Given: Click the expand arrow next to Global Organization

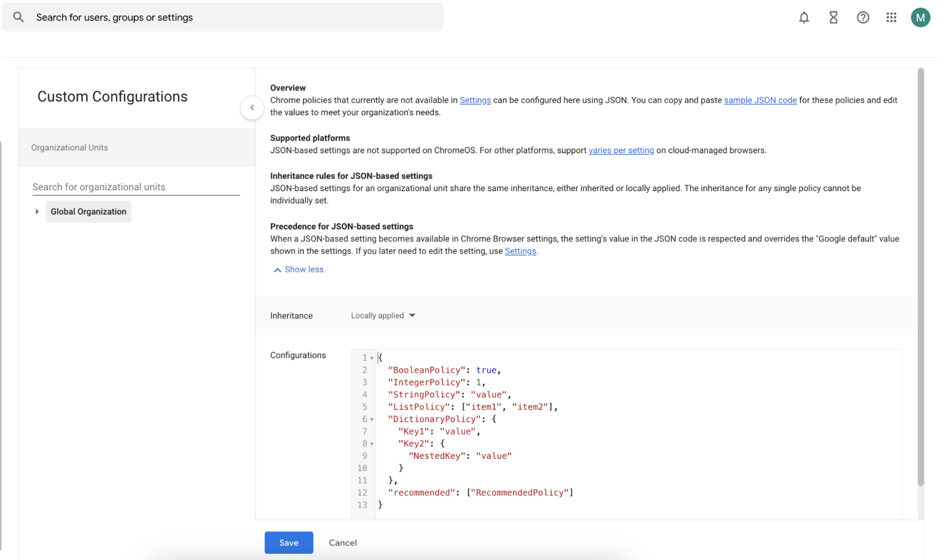Looking at the screenshot, I should pyautogui.click(x=37, y=211).
